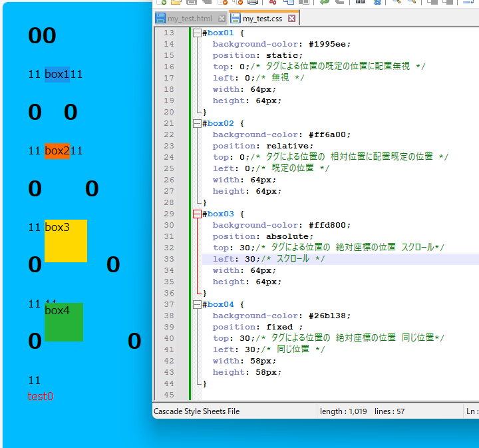The image size is (479, 448).
Task: Click 'lines : 57' in status bar
Action: point(389,411)
